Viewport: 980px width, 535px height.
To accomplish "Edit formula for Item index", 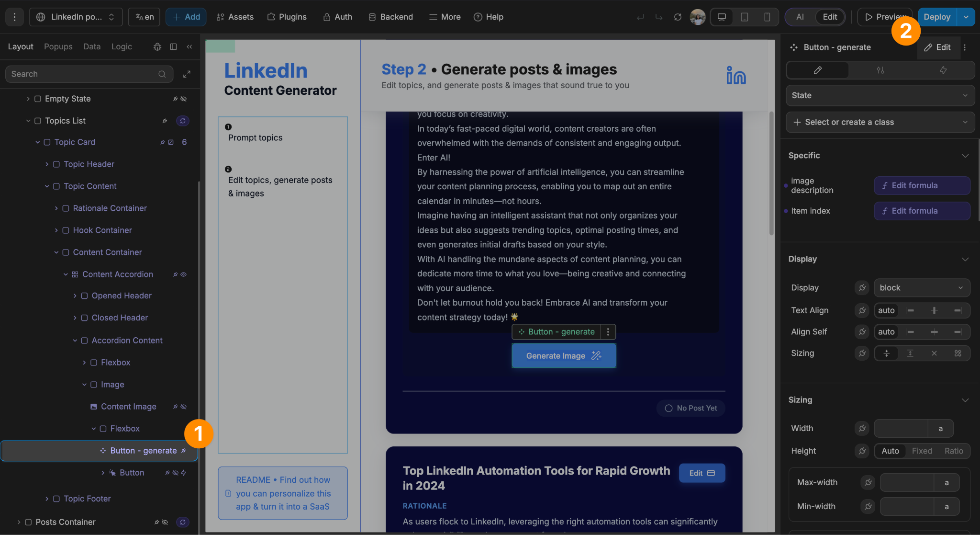I will 922,211.
